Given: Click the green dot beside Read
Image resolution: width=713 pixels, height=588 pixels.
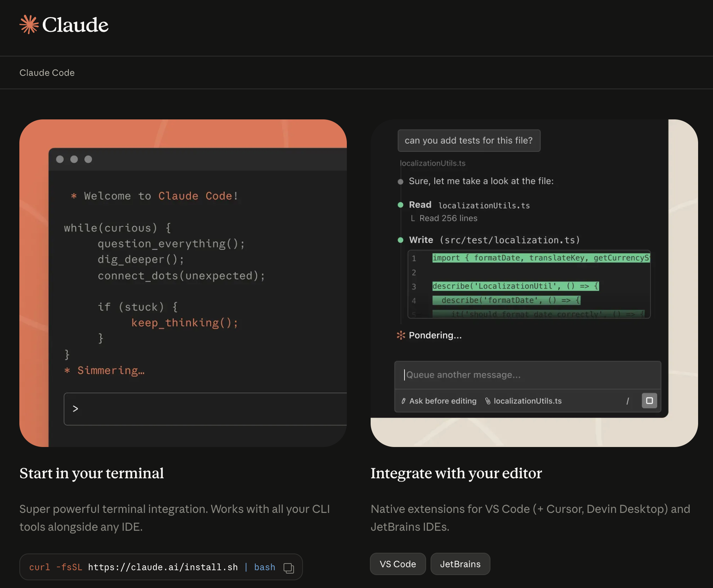Looking at the screenshot, I should (400, 205).
